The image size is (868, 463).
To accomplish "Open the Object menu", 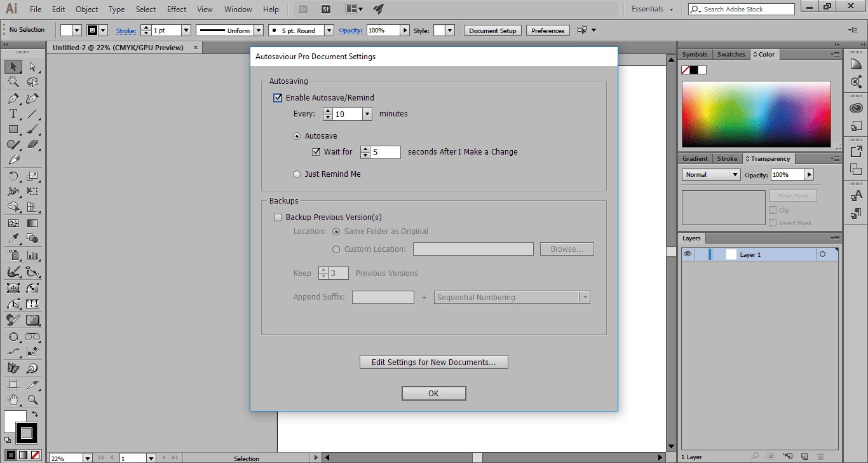I will (x=87, y=10).
